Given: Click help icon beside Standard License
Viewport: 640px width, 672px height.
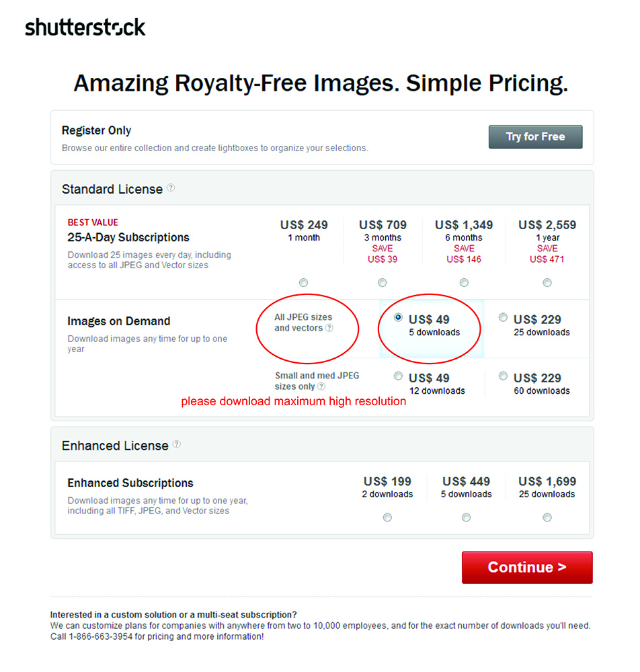Looking at the screenshot, I should tap(171, 188).
